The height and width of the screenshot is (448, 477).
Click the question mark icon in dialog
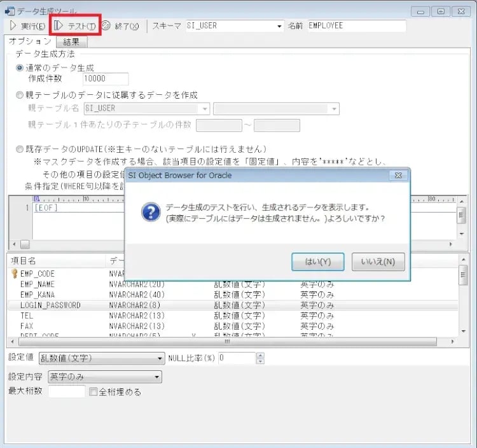point(149,212)
